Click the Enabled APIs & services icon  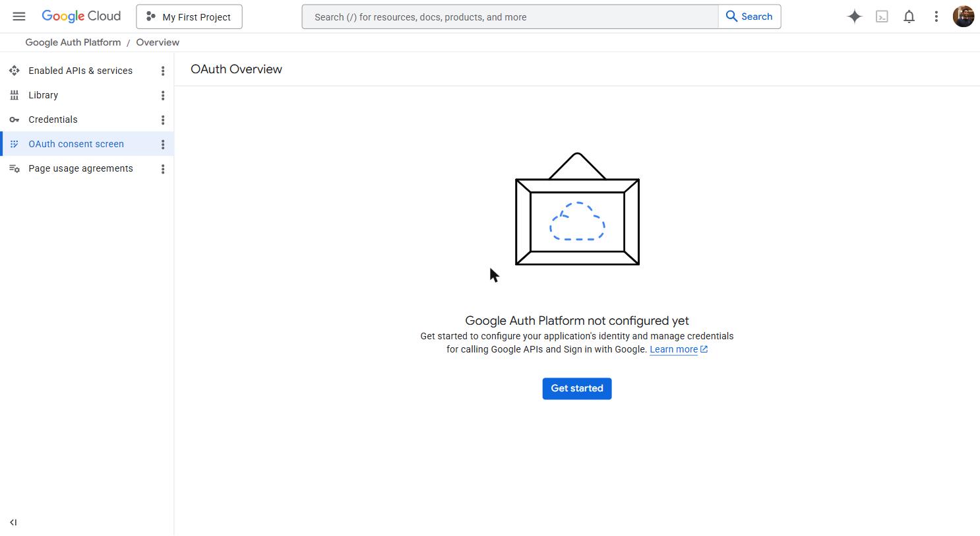(x=14, y=71)
